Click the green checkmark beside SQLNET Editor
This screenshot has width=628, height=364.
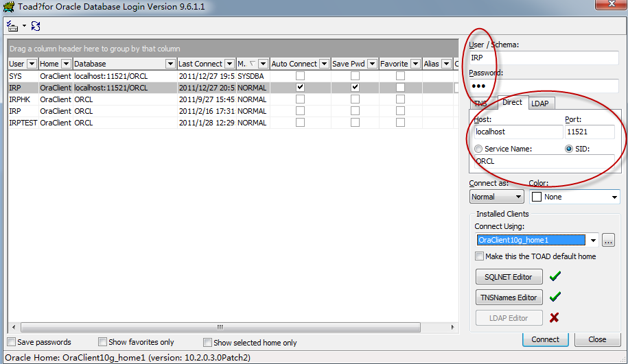coord(555,276)
